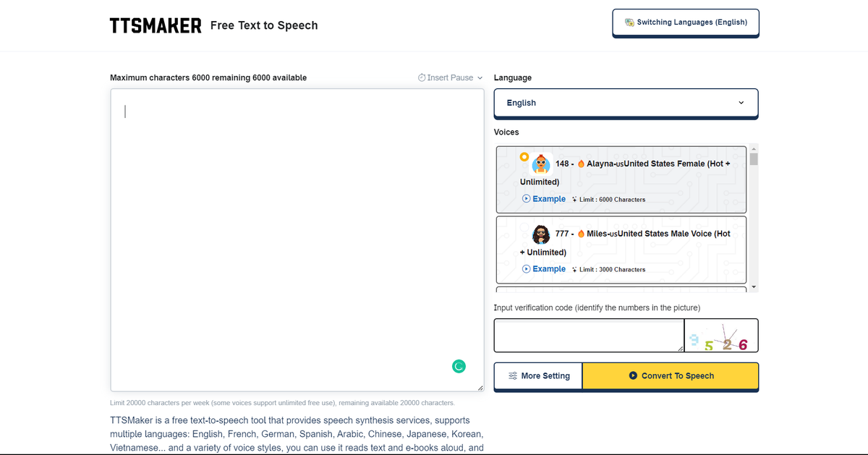Click the fire icon next to Alayna
Screen dimensions: 868x455
[581, 163]
